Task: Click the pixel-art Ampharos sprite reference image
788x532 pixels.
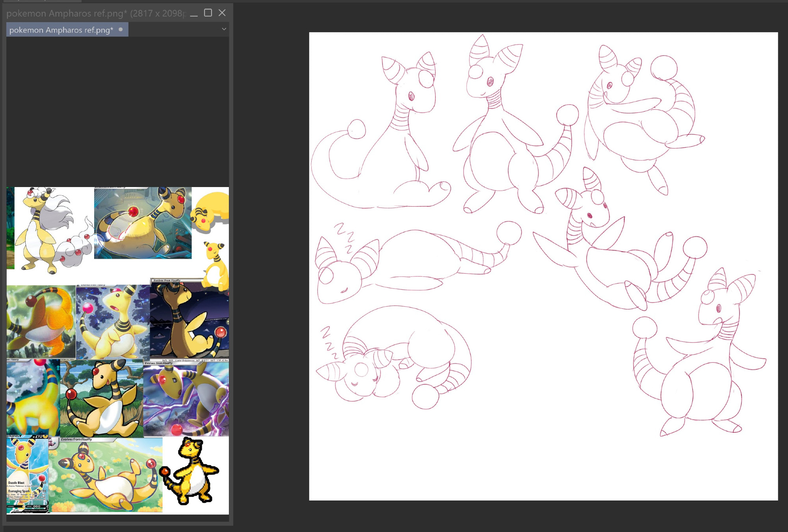Action: 189,471
